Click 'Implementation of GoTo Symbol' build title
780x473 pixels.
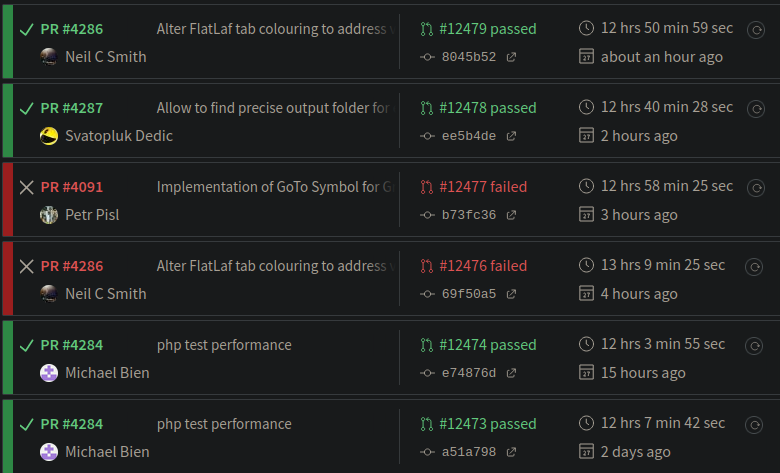(272, 187)
